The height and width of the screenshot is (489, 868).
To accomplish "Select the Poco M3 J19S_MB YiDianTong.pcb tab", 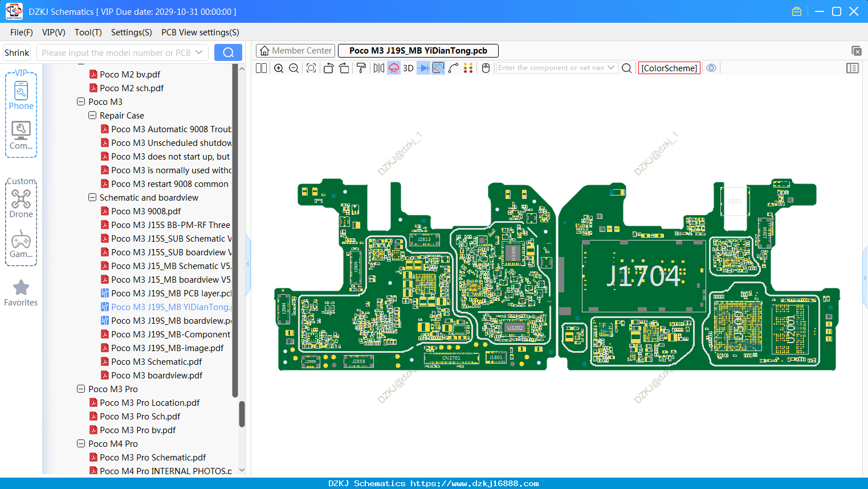I will [418, 51].
